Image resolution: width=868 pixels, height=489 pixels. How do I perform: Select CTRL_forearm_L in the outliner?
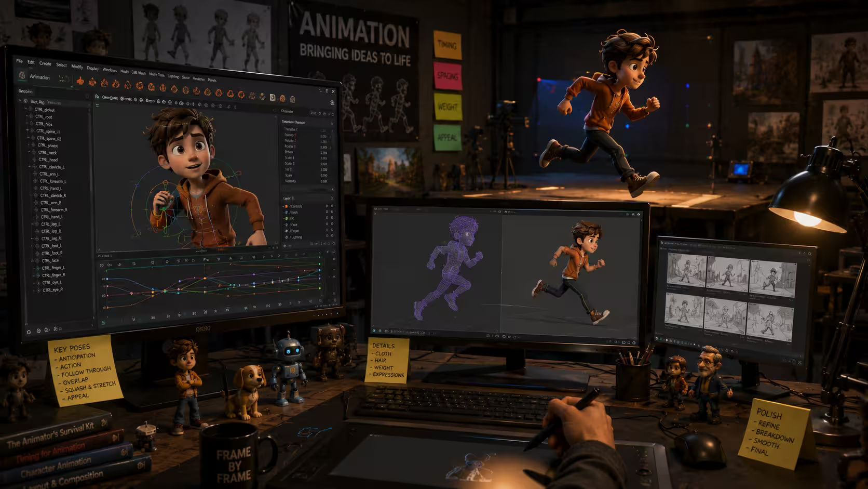click(53, 181)
